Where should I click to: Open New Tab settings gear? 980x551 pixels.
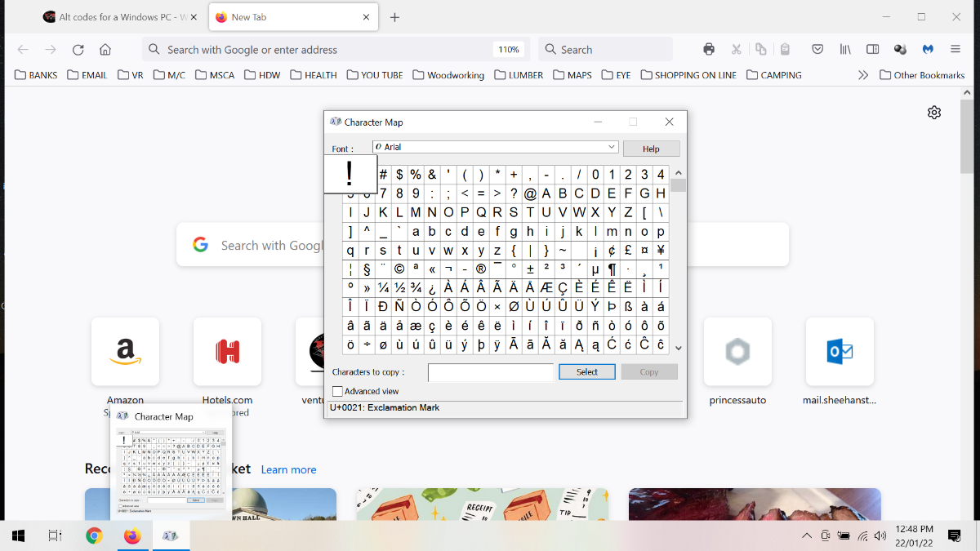click(x=934, y=113)
